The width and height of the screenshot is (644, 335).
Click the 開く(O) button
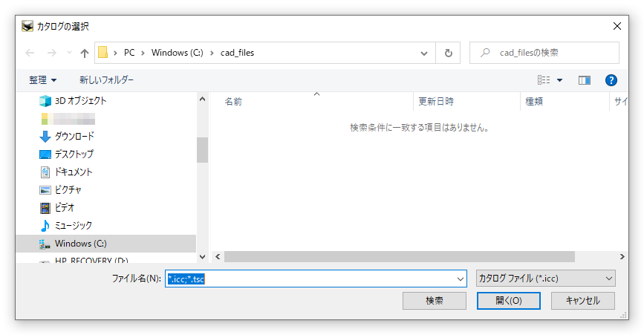[509, 301]
